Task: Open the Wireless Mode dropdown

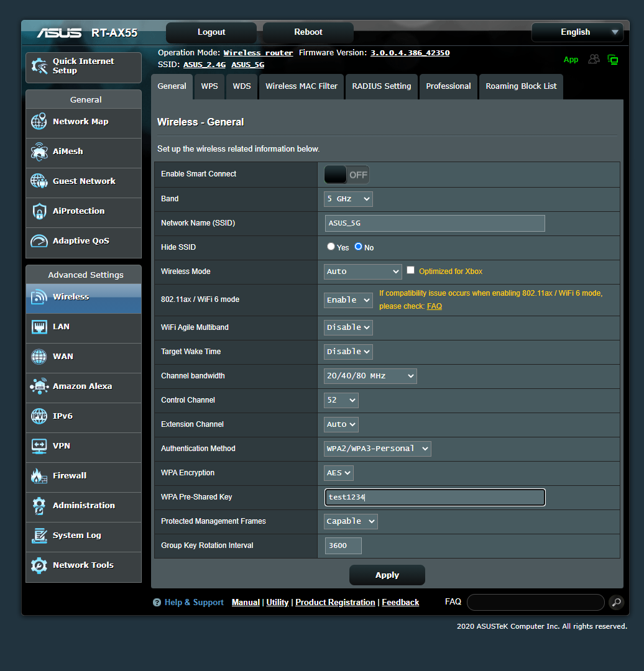Action: 362,272
